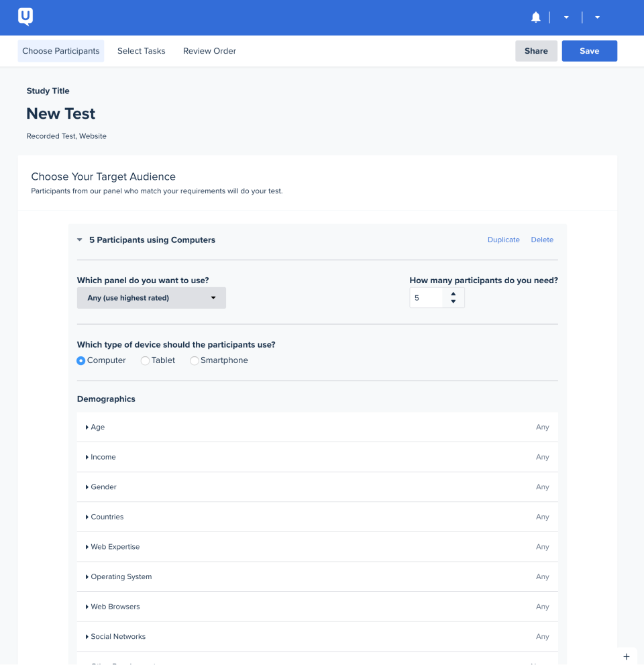Delete the participant group
The image size is (644, 665).
(542, 240)
